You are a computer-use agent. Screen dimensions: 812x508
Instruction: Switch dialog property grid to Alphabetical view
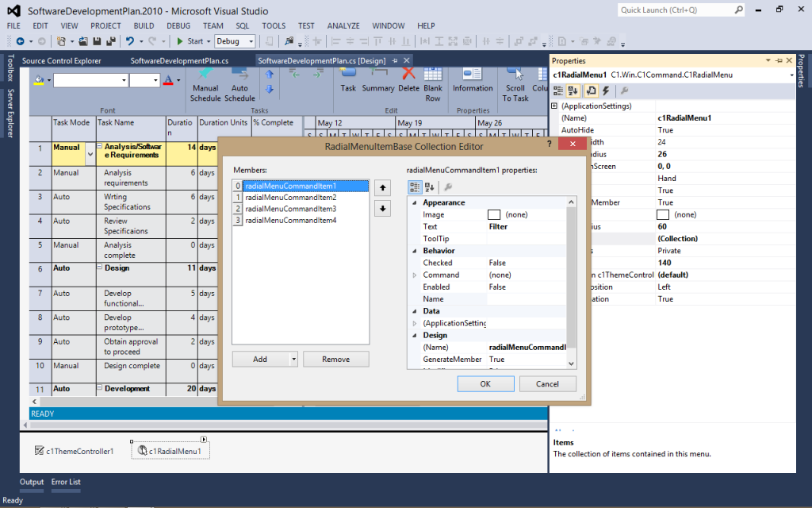[429, 187]
